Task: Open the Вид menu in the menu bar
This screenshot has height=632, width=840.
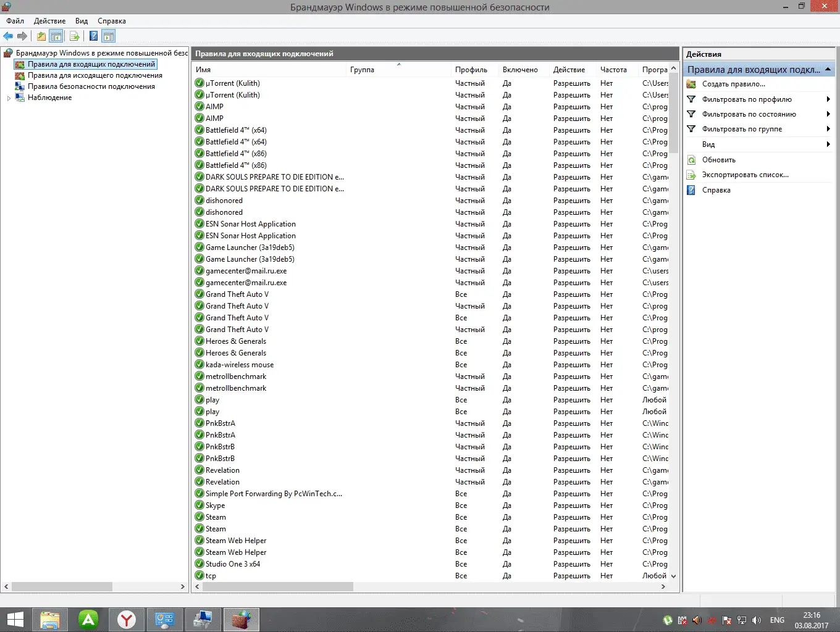Action: (82, 21)
